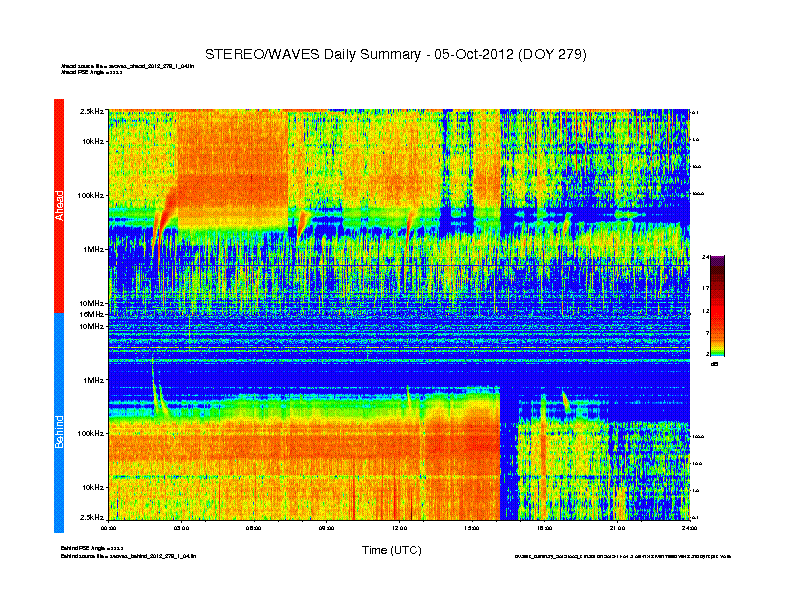Select the 06:00 time tick label
792x612 pixels.
point(254,527)
